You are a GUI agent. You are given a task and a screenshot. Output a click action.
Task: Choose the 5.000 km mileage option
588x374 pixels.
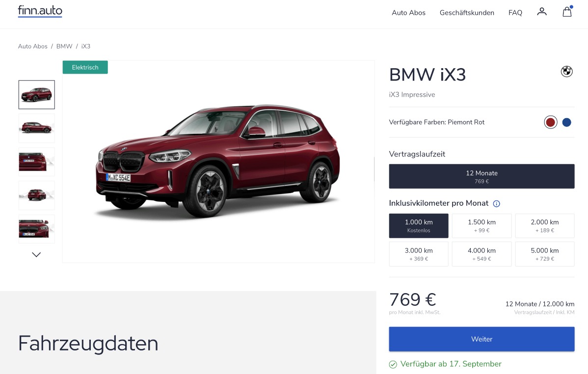[x=544, y=254]
